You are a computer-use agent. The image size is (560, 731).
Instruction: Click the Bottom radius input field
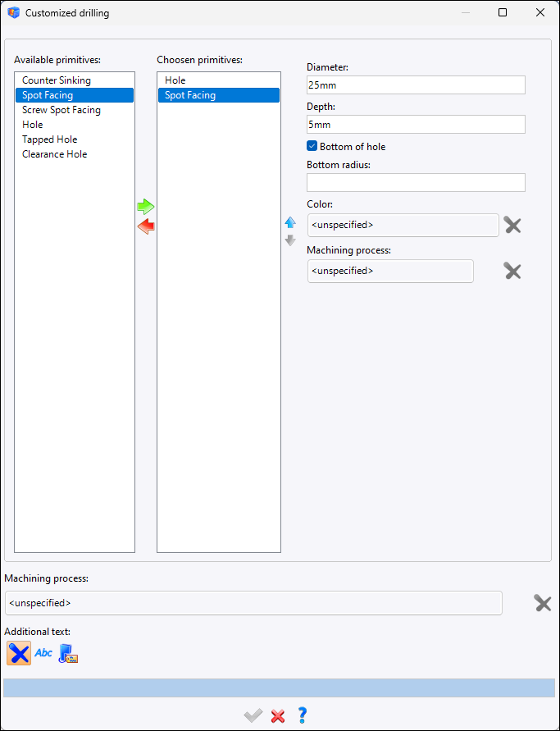click(416, 182)
